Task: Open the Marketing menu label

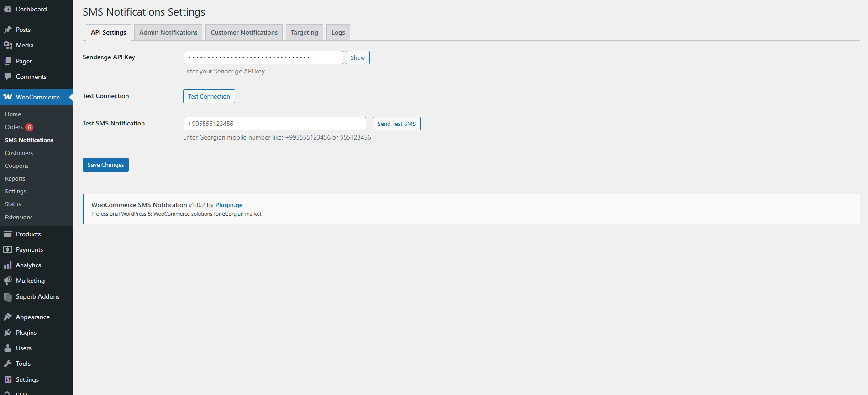Action: [30, 281]
